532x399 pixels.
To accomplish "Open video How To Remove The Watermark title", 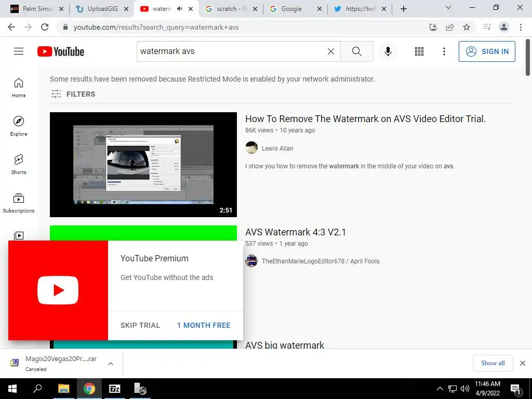I will point(365,119).
